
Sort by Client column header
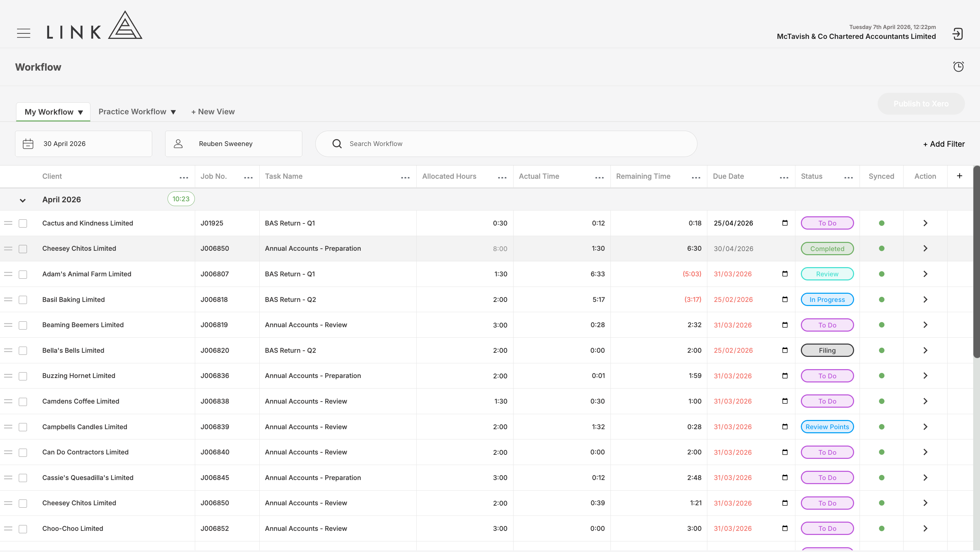tap(52, 176)
